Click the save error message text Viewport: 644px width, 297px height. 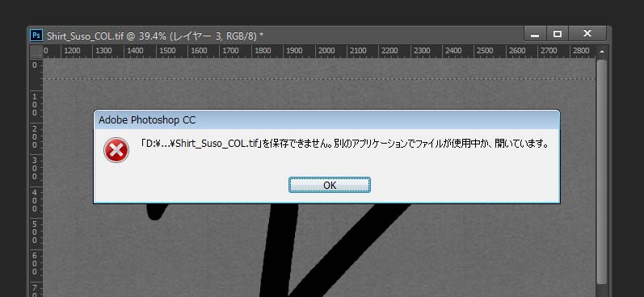[x=345, y=144]
